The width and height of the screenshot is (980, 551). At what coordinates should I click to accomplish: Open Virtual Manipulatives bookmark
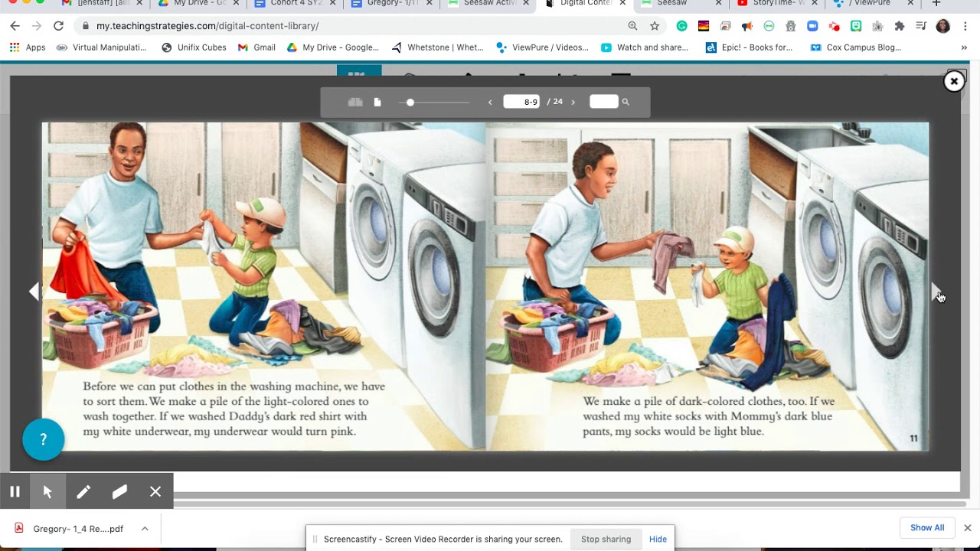102,47
